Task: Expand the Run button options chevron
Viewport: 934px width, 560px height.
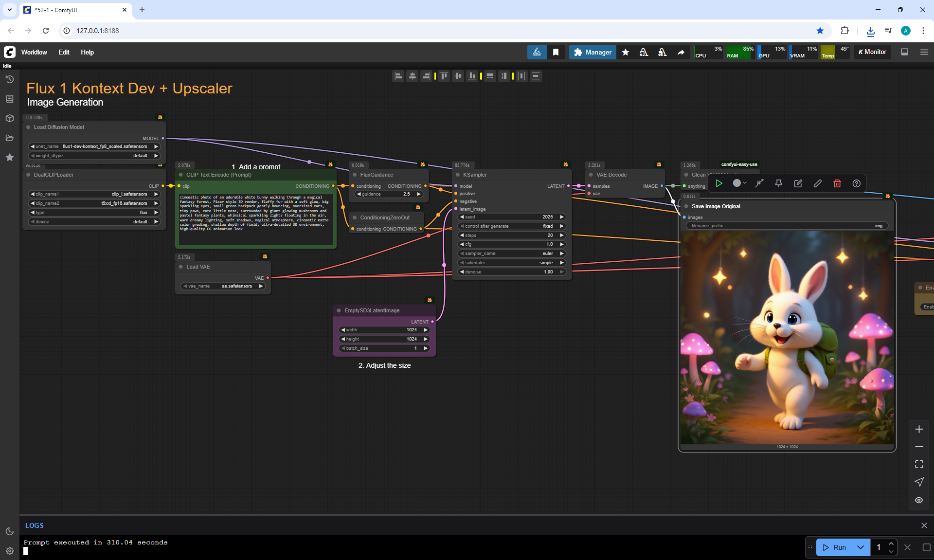Action: pyautogui.click(x=860, y=547)
